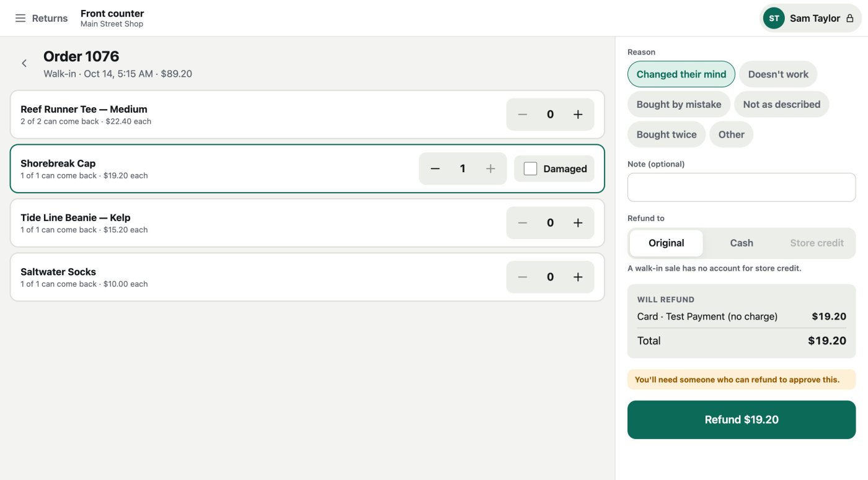Click the Refund $19.20 button
This screenshot has height=480, width=868.
coord(742,420)
